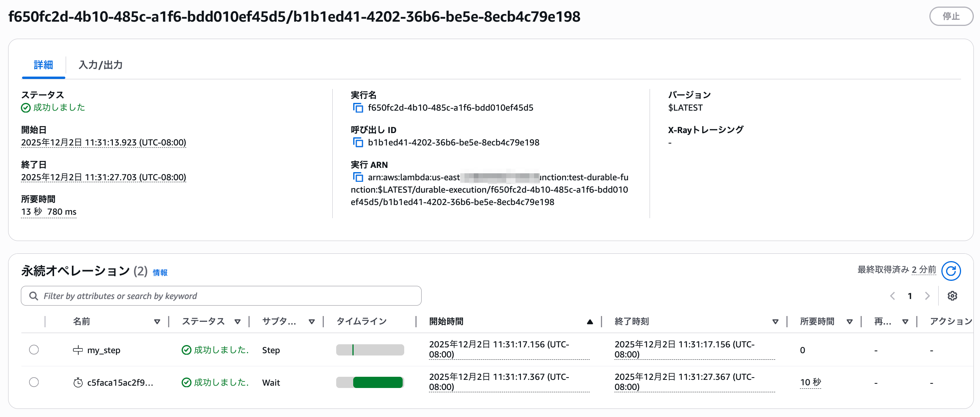980x417 pixels.
Task: Click the Wait operation timeline bar
Action: [377, 382]
